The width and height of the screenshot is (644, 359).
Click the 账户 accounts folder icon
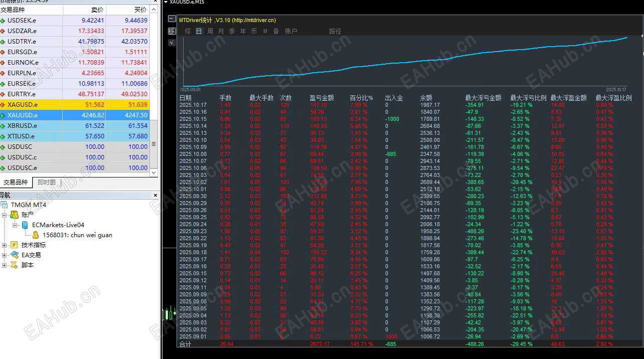[14, 215]
